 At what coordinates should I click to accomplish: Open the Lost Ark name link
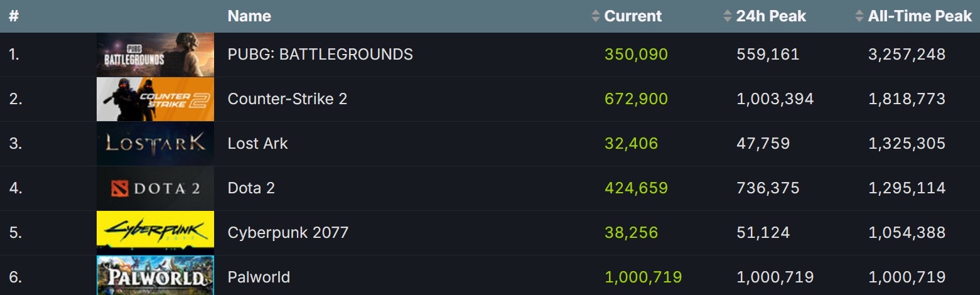(257, 144)
